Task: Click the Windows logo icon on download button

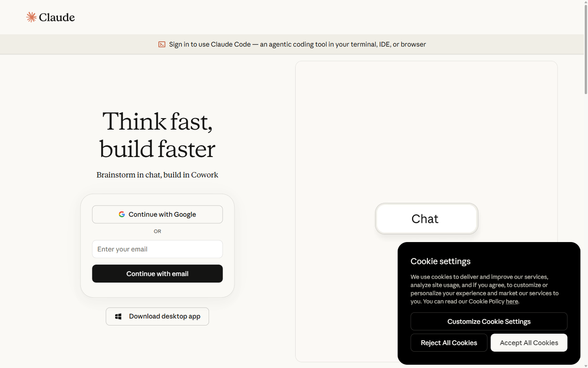Action: click(x=118, y=316)
